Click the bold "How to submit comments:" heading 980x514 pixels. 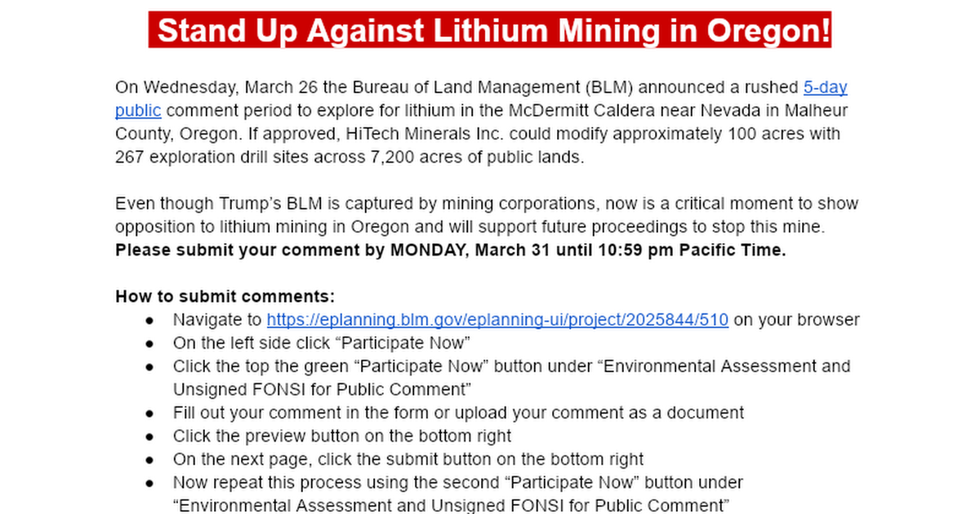225,296
